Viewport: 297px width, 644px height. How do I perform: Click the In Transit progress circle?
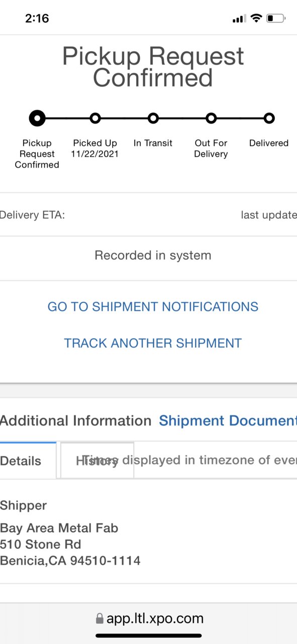point(153,119)
